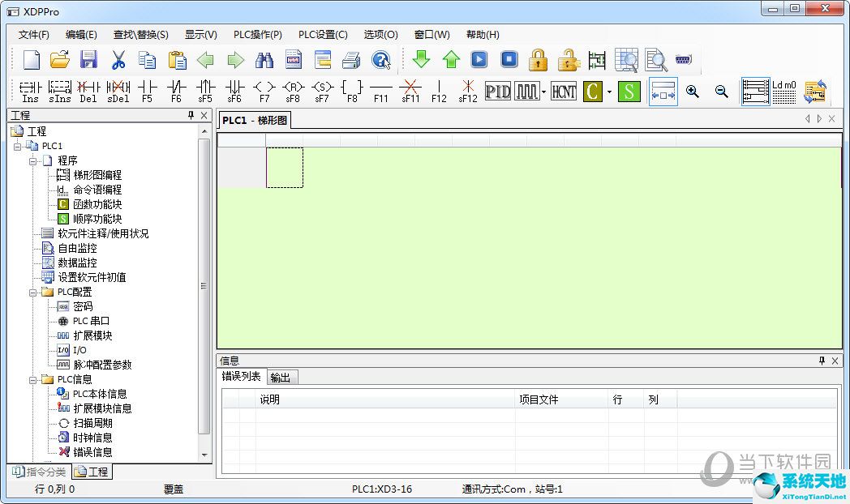The width and height of the screenshot is (850, 504).
Task: Pin the 信息 panel
Action: point(822,361)
